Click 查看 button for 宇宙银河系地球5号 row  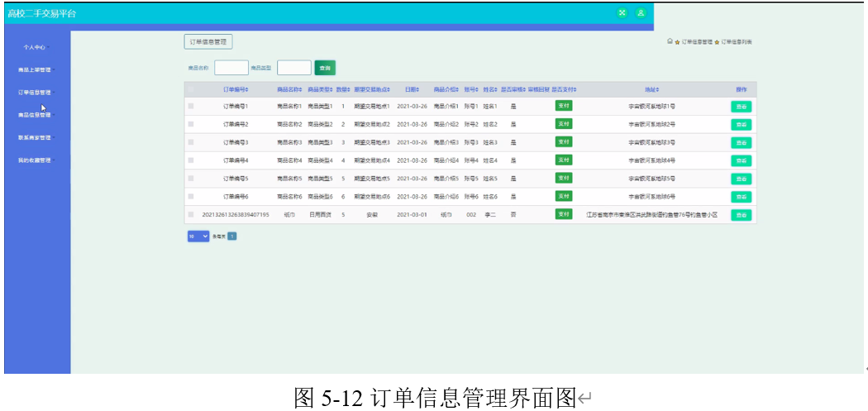point(741,179)
